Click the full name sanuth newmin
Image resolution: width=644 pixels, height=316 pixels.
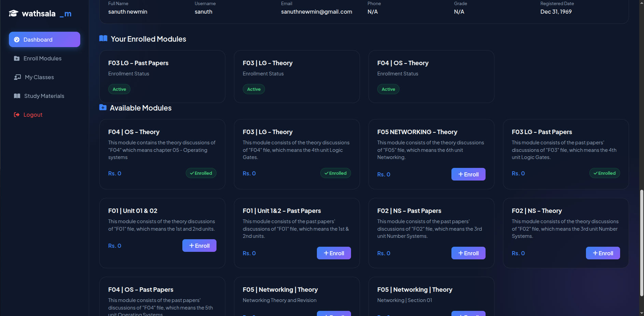point(128,12)
